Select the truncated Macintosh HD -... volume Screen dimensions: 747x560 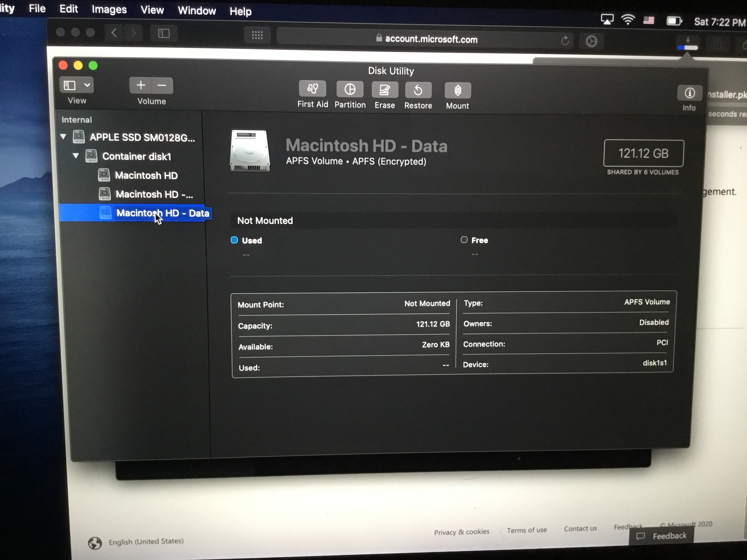(x=154, y=194)
